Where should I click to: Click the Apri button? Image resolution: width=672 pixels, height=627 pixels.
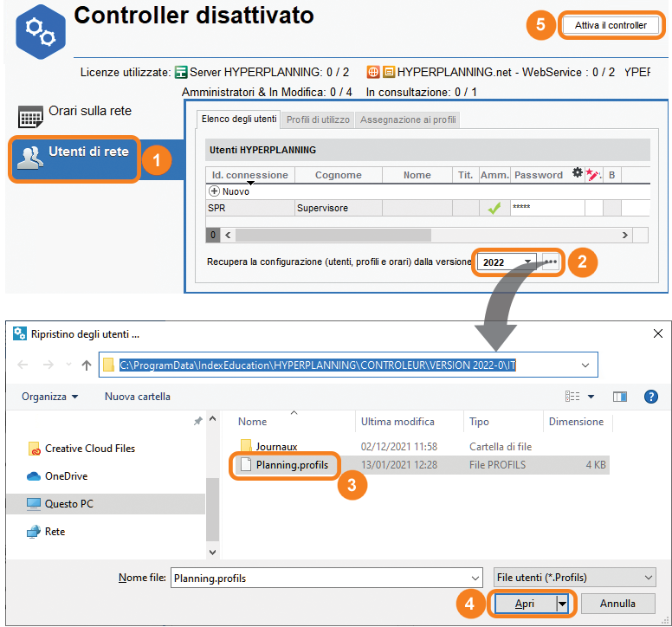pos(525,604)
